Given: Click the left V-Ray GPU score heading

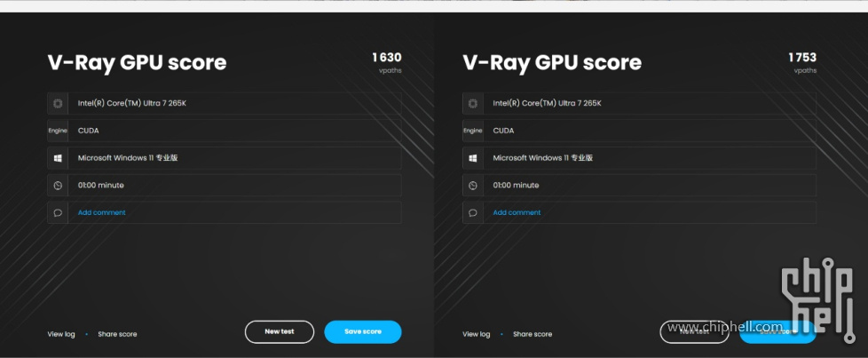Looking at the screenshot, I should click(137, 62).
